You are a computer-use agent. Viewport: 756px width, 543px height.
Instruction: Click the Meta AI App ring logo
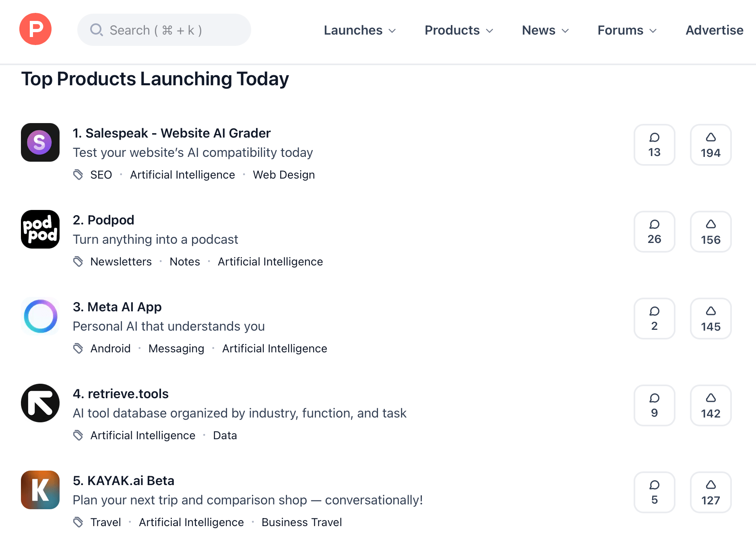tap(40, 316)
